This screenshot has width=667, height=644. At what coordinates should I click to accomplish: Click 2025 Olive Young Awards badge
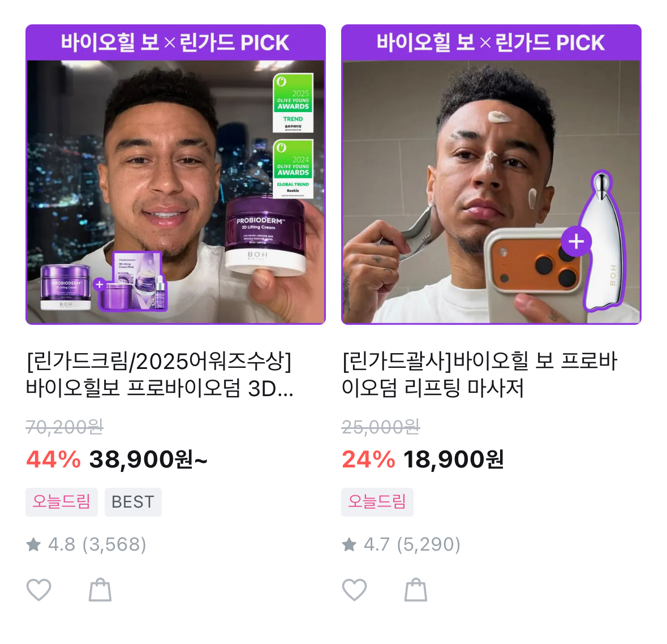293,102
